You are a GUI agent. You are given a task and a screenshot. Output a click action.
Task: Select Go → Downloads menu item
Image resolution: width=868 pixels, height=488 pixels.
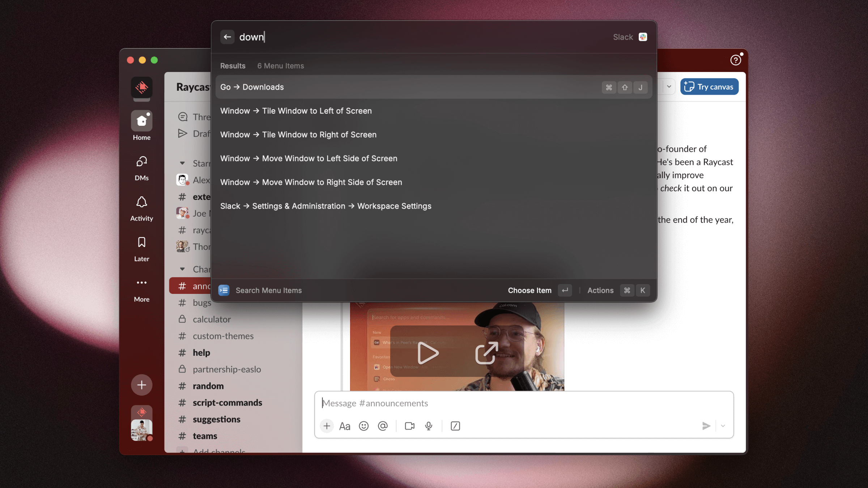pos(434,87)
